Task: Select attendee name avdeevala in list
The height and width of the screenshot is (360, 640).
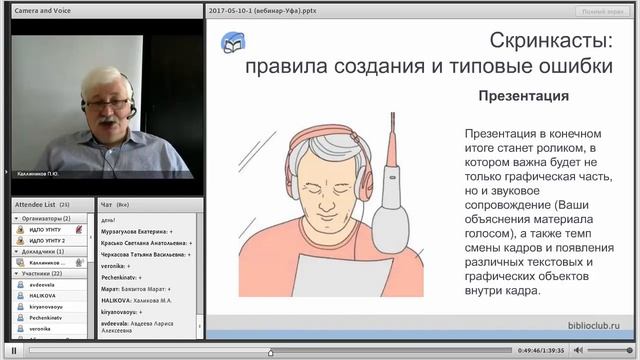Action: pyautogui.click(x=42, y=285)
